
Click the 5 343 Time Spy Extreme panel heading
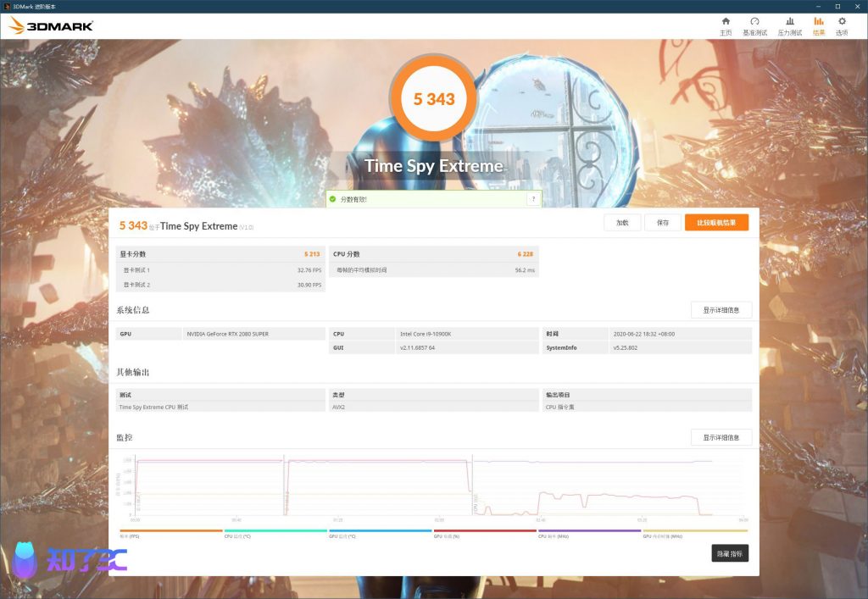pyautogui.click(x=186, y=225)
